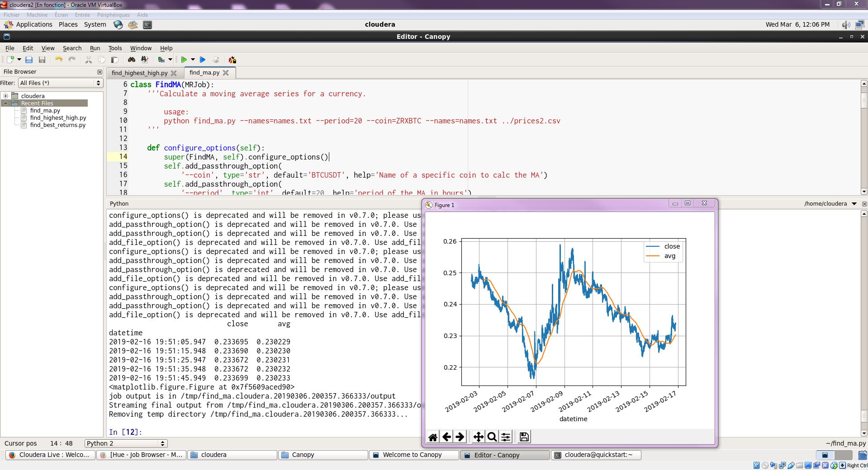Viewport: 868px width, 470px height.
Task: Close the find_highest_high.py tab
Action: [174, 73]
